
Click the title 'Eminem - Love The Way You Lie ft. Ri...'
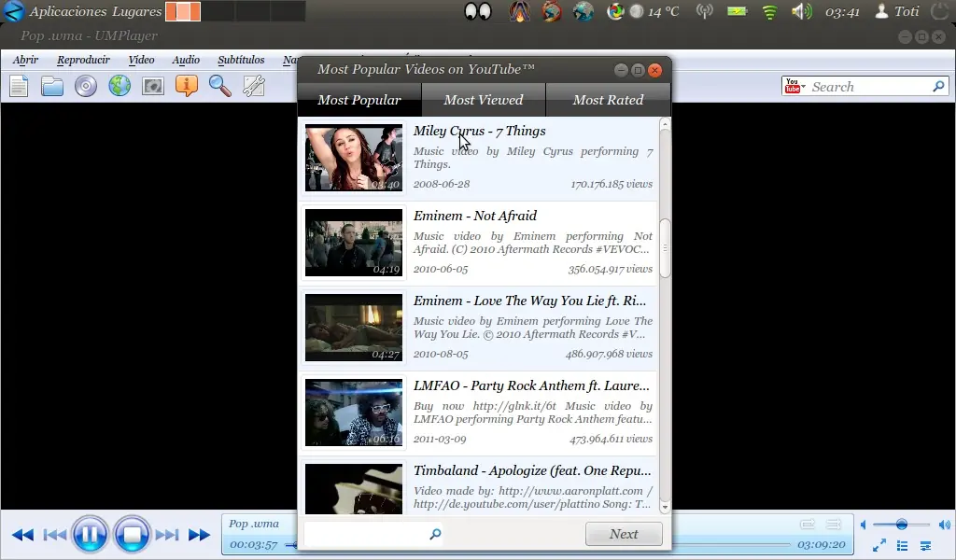point(529,301)
